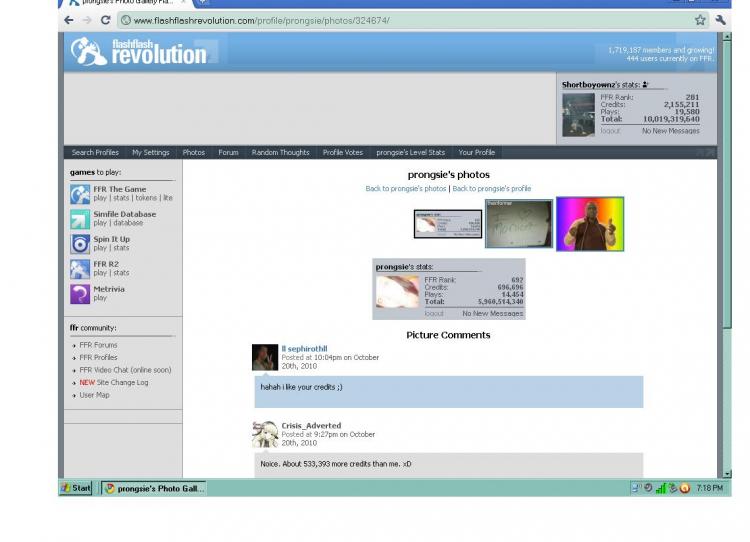
Task: Click the FFR The Game icon
Action: pos(80,194)
